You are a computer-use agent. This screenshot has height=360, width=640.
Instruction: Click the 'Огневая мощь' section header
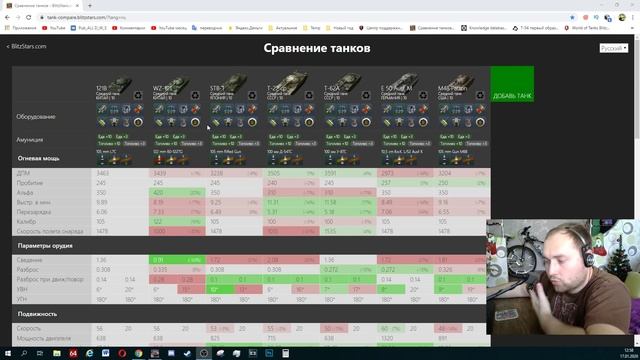pyautogui.click(x=38, y=158)
